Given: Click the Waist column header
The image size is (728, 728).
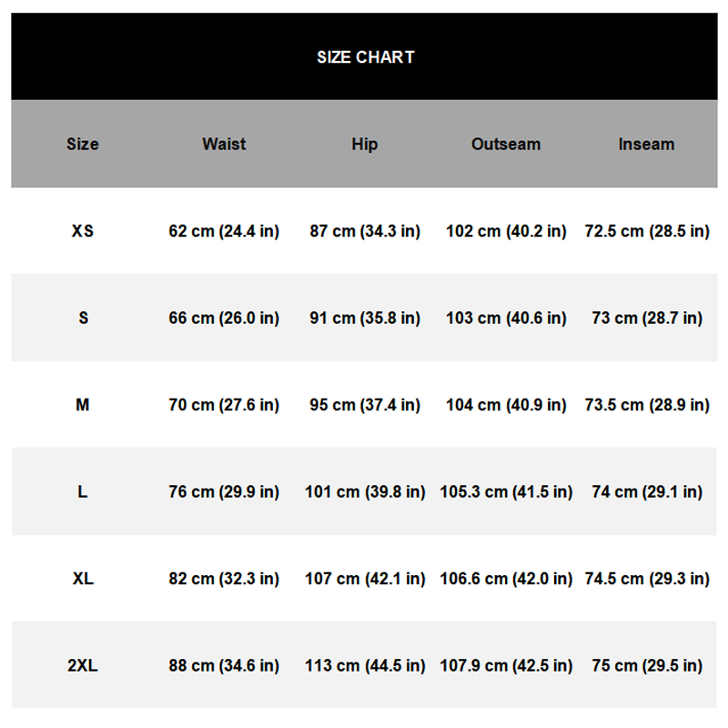Looking at the screenshot, I should pyautogui.click(x=224, y=144).
